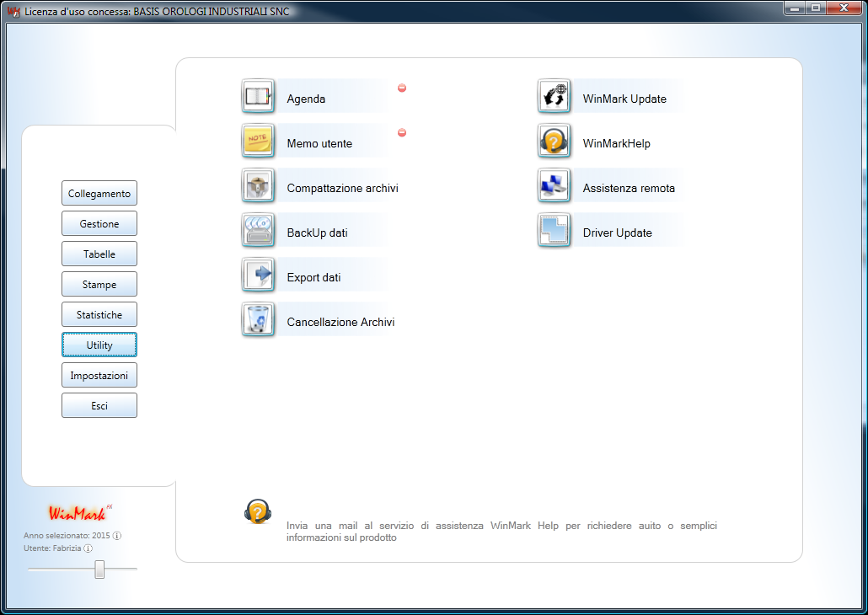Screen dimensions: 868x615
Task: Click the slider thumb below the user info
Action: [x=99, y=569]
